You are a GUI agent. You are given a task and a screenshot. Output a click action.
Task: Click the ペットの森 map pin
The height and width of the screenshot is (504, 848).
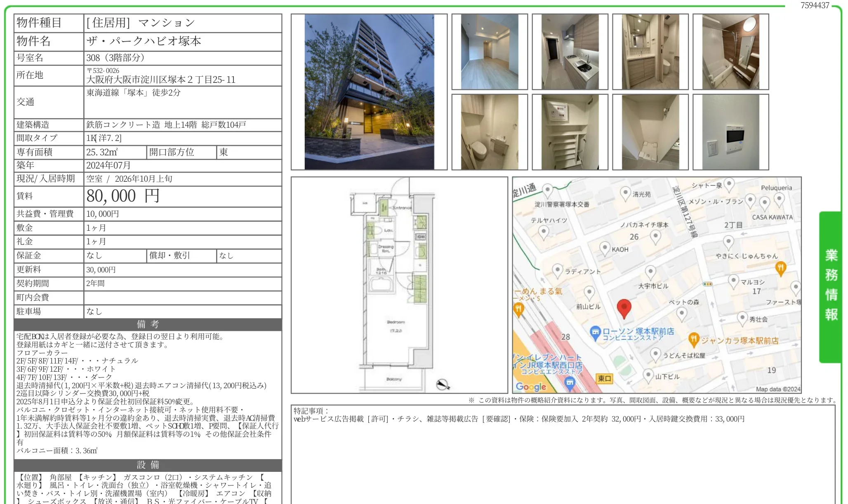point(682,314)
